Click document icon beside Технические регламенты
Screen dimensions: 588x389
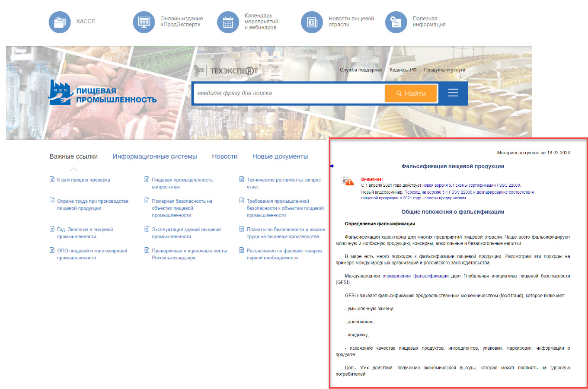(242, 179)
